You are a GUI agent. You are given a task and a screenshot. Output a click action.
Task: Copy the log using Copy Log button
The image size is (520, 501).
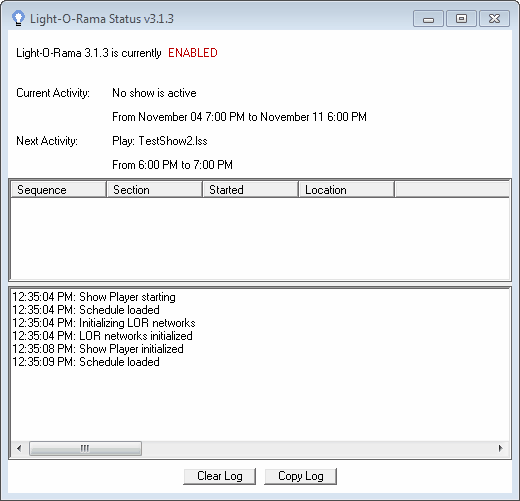coord(300,476)
